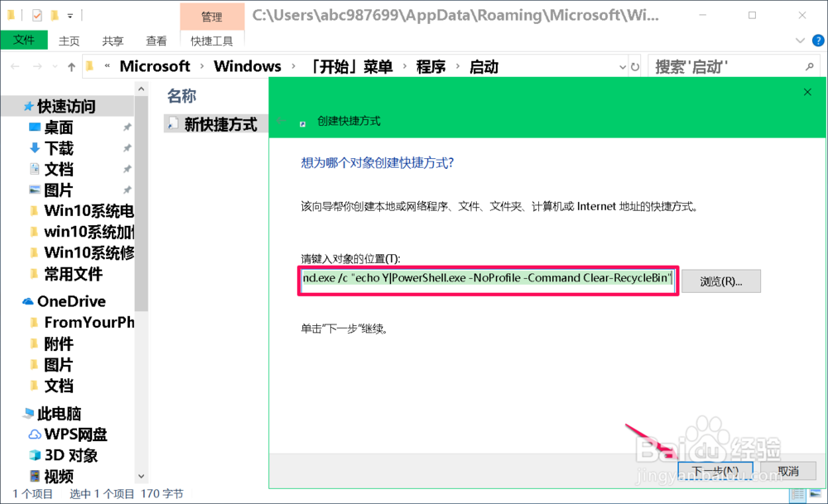Click the Help icon at top right

pos(818,41)
